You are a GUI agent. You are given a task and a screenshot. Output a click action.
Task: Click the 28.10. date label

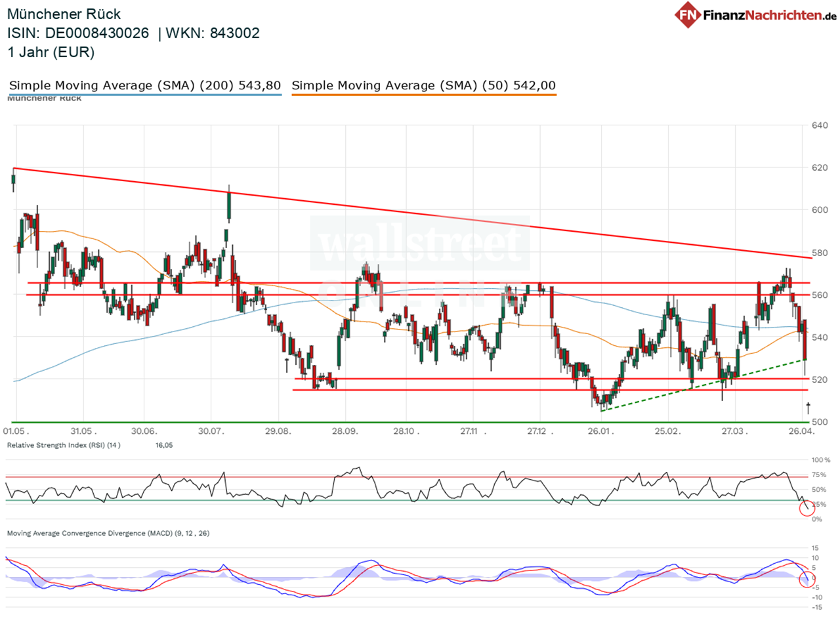coord(406,432)
